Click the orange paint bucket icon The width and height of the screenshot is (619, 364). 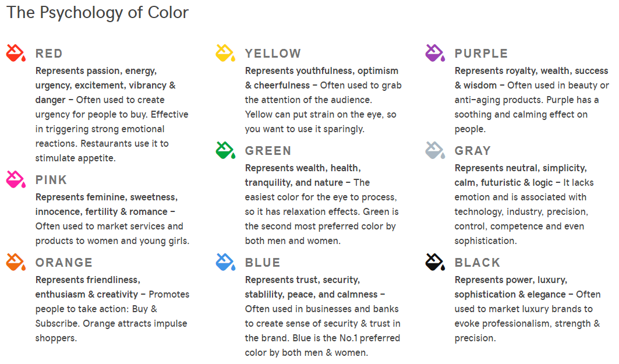click(16, 262)
